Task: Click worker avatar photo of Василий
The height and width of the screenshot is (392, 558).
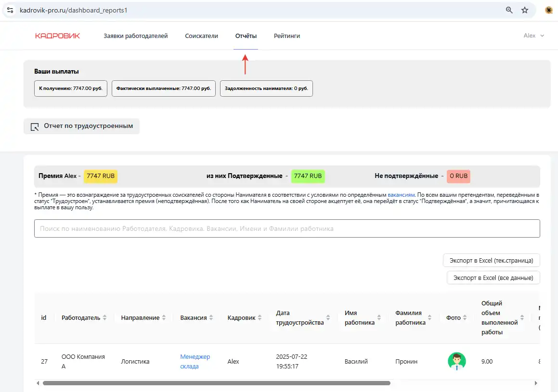Action: [x=456, y=361]
